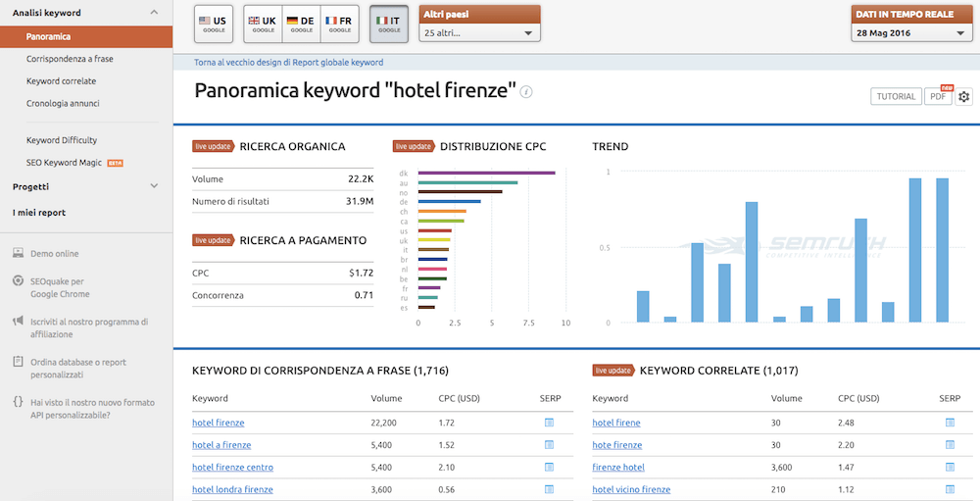Screen dimensions: 980x501
Task: Open hotel londra firenze keyword link
Action: [x=232, y=490]
